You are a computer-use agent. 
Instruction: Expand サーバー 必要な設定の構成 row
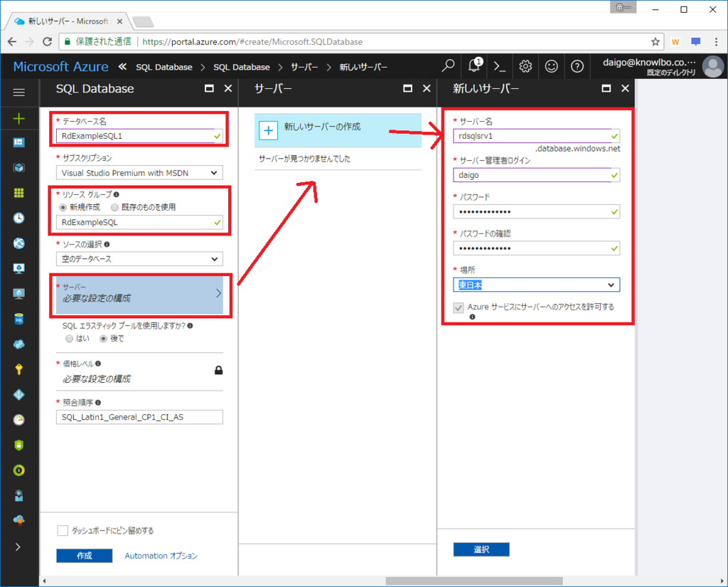(x=139, y=295)
